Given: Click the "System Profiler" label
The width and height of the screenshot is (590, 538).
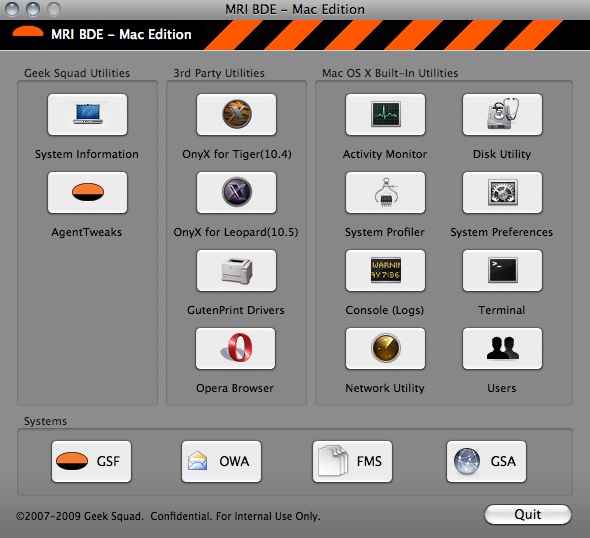Looking at the screenshot, I should [x=385, y=232].
